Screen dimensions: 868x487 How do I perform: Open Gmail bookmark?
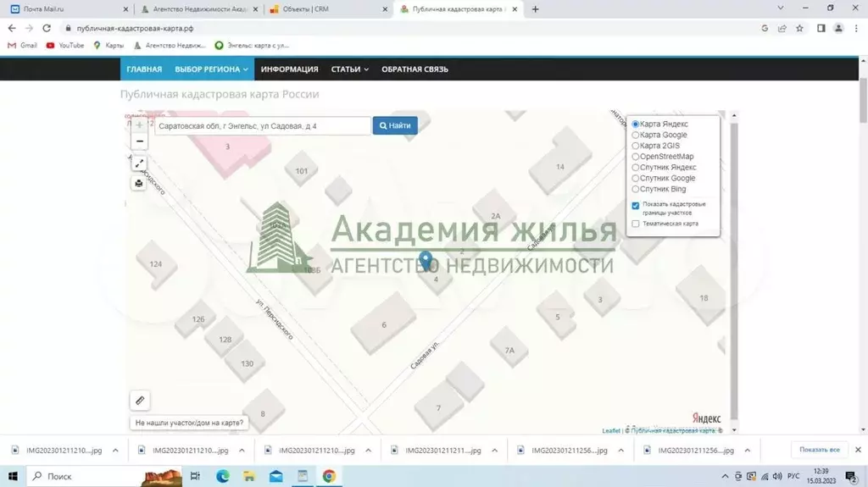22,46
